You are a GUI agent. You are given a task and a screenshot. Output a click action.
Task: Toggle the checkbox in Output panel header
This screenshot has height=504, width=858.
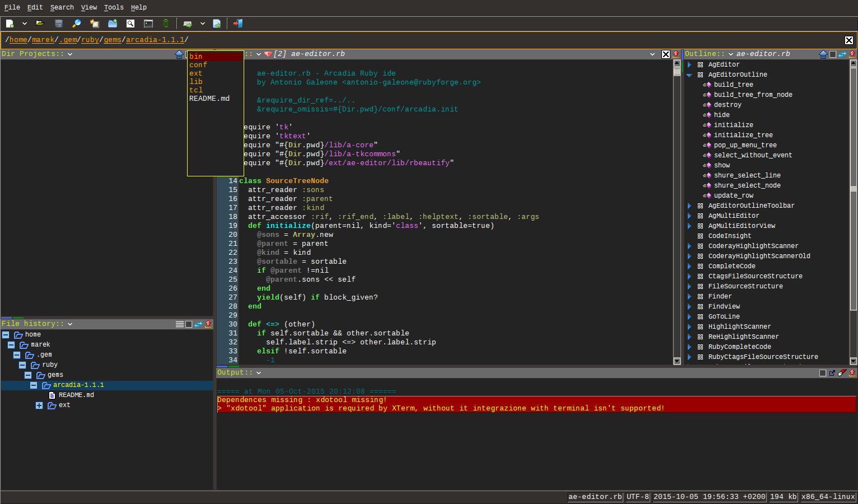point(823,373)
